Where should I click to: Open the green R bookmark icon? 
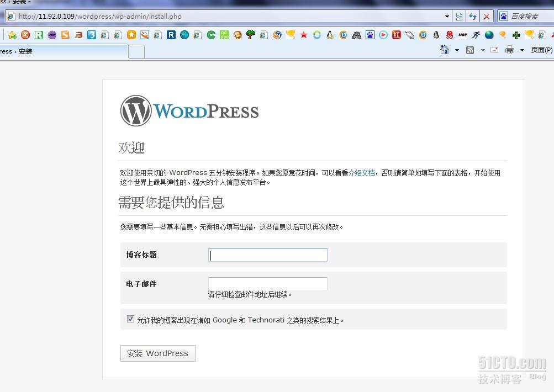pos(39,35)
